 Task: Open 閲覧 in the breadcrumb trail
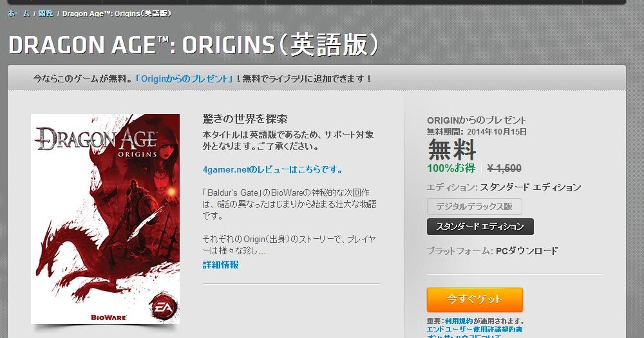(x=46, y=14)
